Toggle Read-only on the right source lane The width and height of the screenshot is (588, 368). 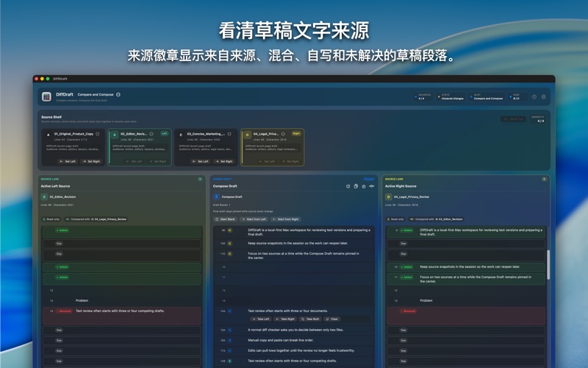click(395, 219)
